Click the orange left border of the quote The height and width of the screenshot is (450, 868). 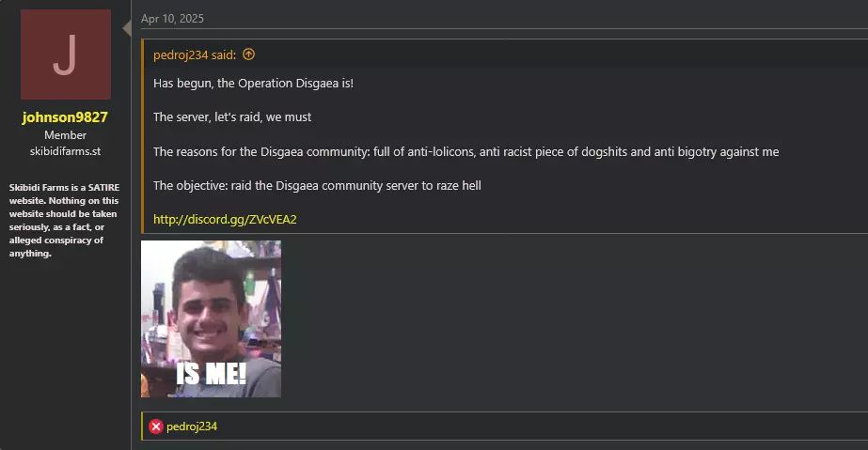pyautogui.click(x=142, y=136)
